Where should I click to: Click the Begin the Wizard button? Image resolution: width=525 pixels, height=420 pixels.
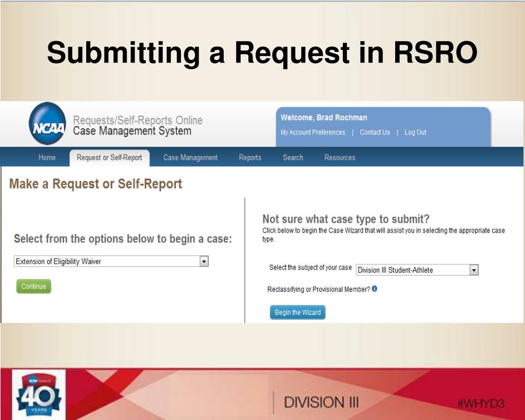(298, 313)
